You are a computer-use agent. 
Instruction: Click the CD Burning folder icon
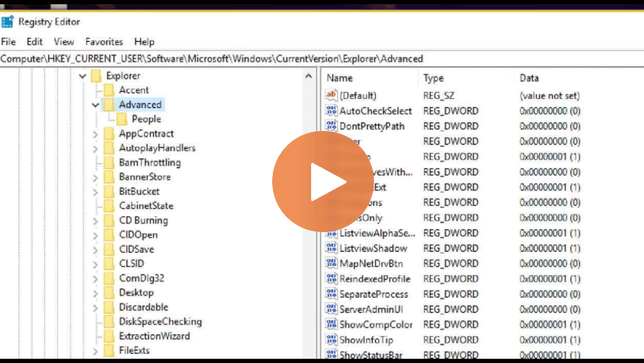108,220
